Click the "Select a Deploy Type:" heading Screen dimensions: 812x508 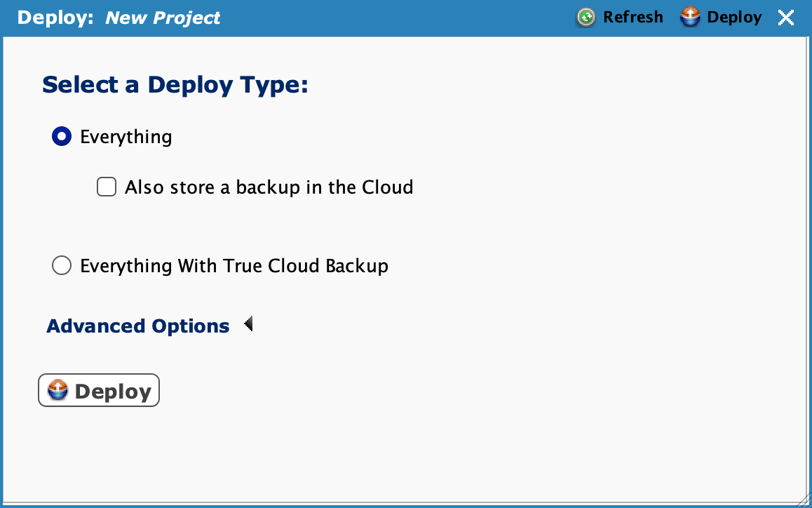pyautogui.click(x=175, y=85)
